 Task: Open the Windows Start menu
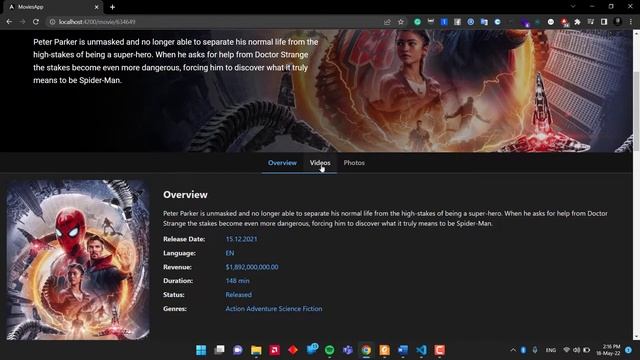point(201,350)
